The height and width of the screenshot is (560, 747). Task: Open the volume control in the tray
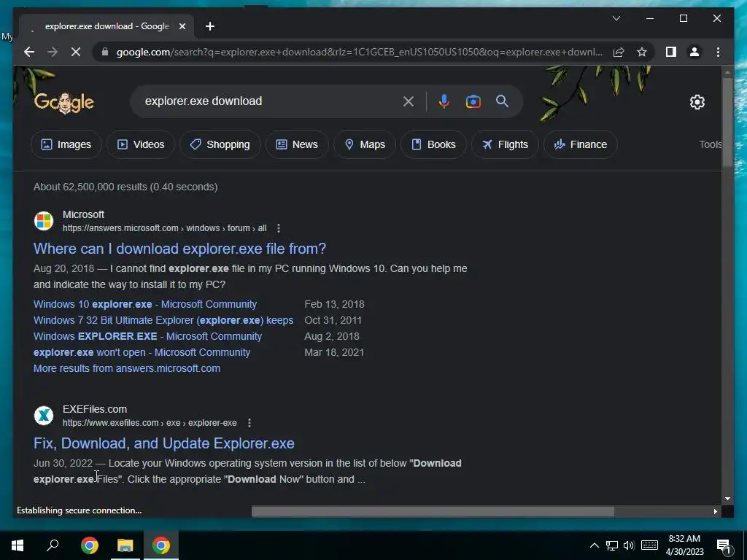coord(629,545)
